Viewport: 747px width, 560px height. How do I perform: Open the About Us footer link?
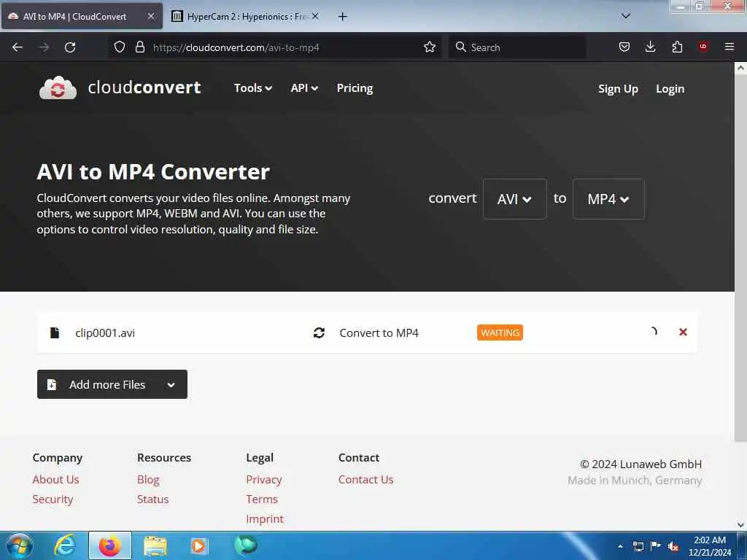(x=55, y=480)
